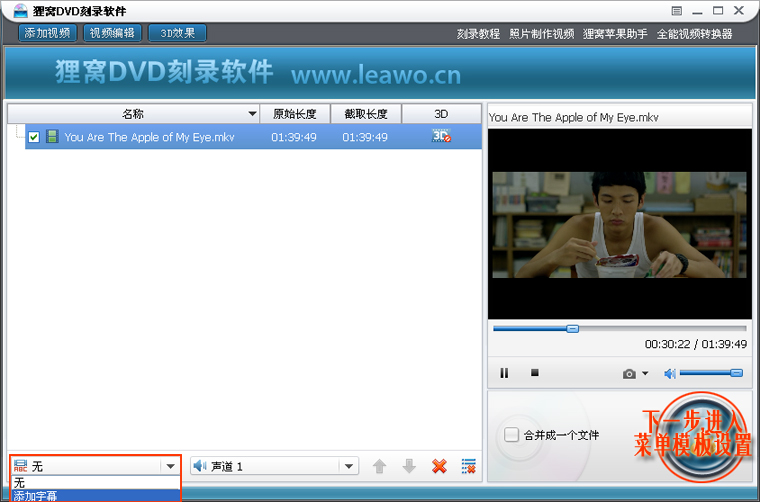Choose 添加字幕 in the subtitle list
The width and height of the screenshot is (760, 502).
[95, 496]
